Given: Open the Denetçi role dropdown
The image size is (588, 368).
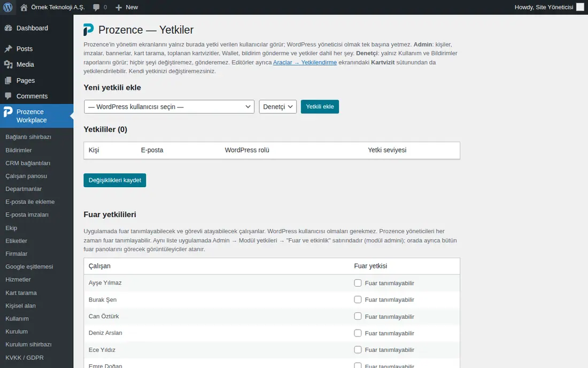Looking at the screenshot, I should [278, 106].
